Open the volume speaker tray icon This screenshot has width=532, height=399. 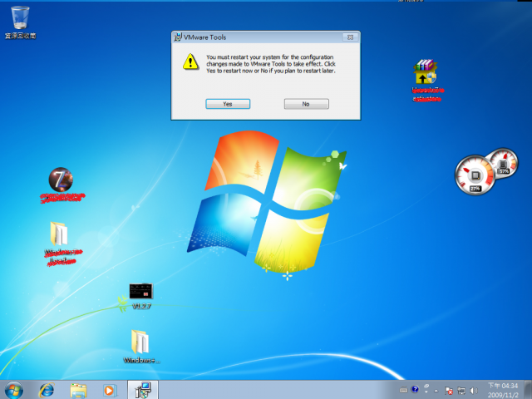(x=474, y=391)
